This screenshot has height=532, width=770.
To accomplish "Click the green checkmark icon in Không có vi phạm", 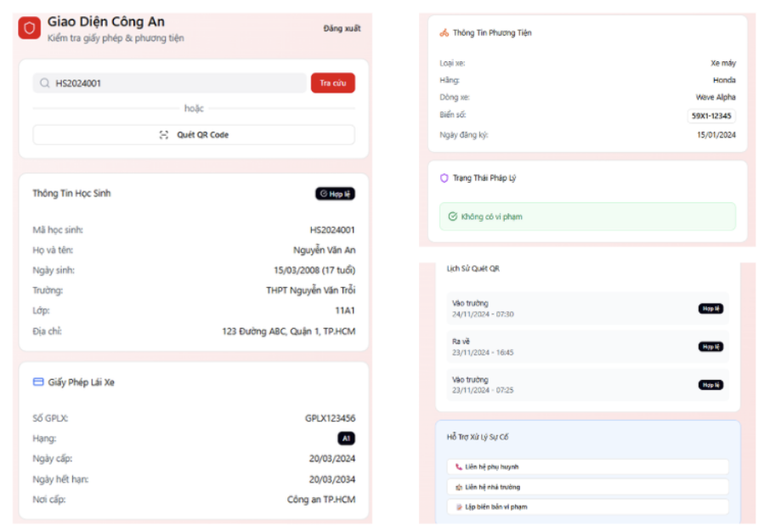I will pos(453,217).
